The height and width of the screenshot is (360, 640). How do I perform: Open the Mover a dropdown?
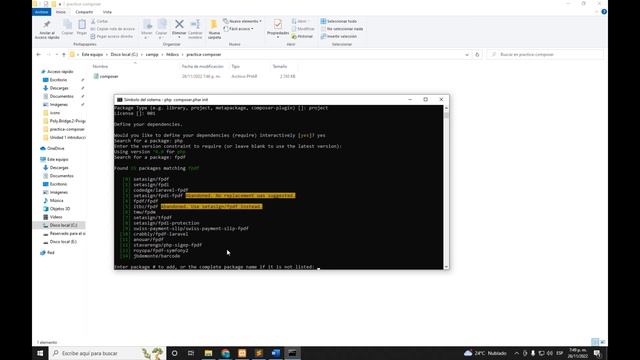(147, 29)
